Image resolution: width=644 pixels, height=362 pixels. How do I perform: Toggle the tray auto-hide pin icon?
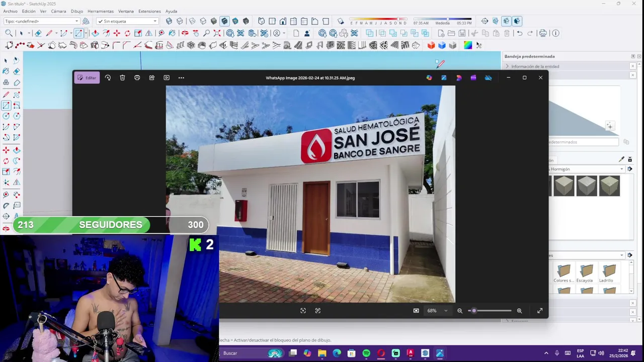(633, 56)
